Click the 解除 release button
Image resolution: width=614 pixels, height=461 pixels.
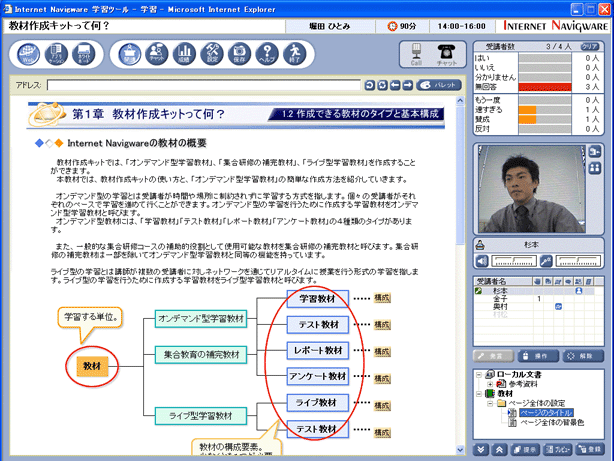point(583,356)
